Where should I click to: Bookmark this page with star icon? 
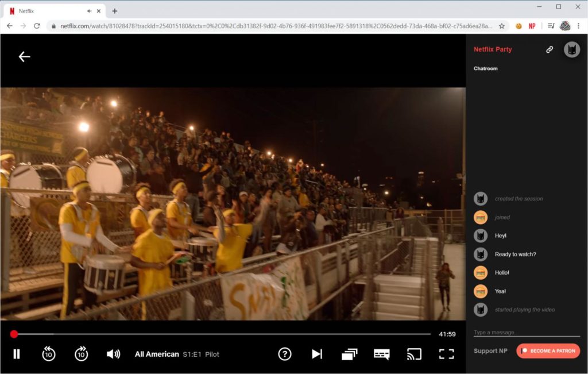(x=502, y=26)
